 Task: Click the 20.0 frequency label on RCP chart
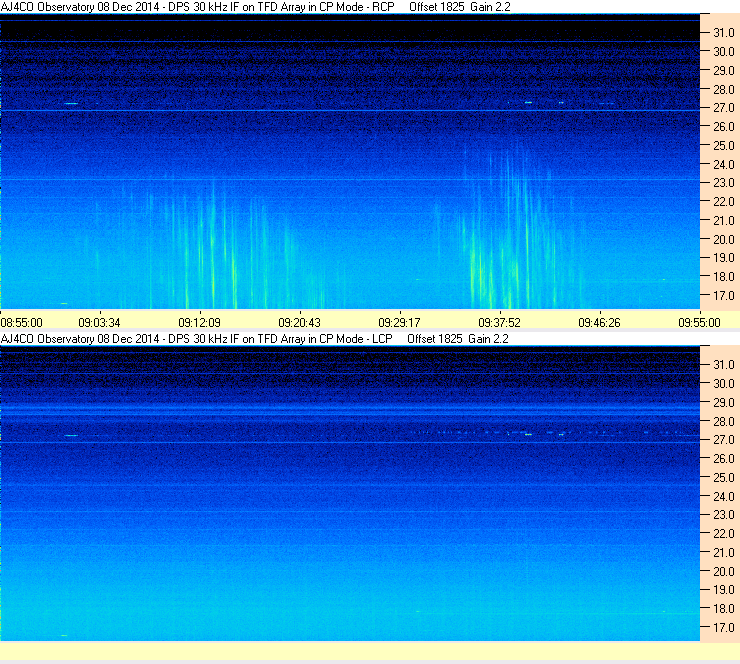724,240
